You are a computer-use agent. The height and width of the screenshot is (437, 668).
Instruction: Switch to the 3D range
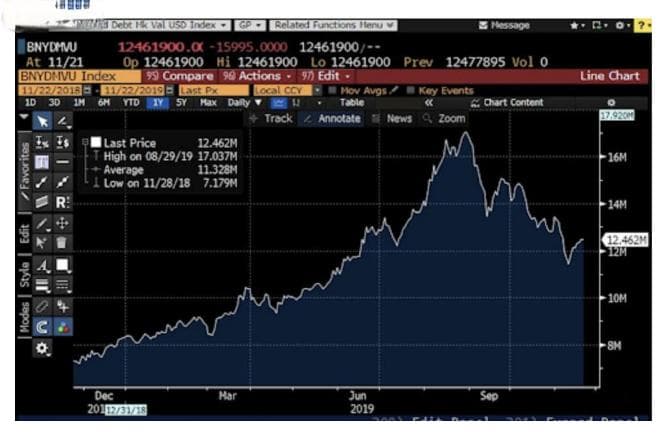(x=54, y=103)
